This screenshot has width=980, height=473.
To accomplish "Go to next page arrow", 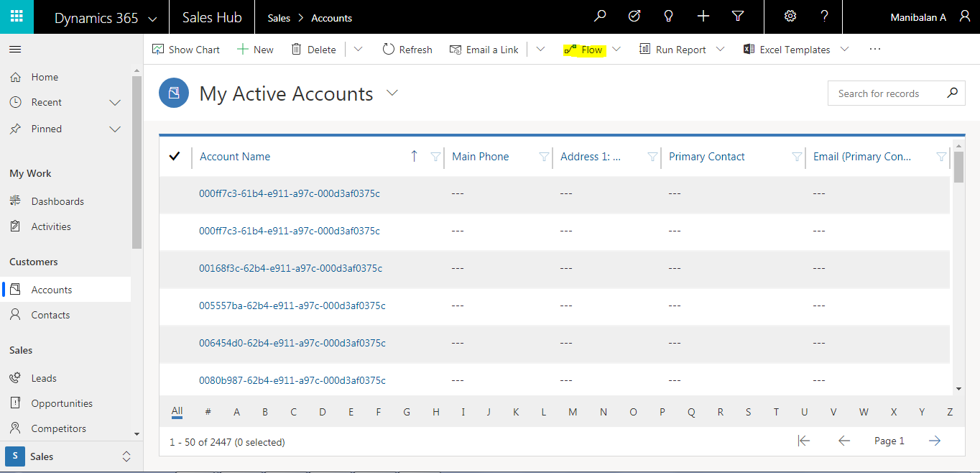I will 934,441.
